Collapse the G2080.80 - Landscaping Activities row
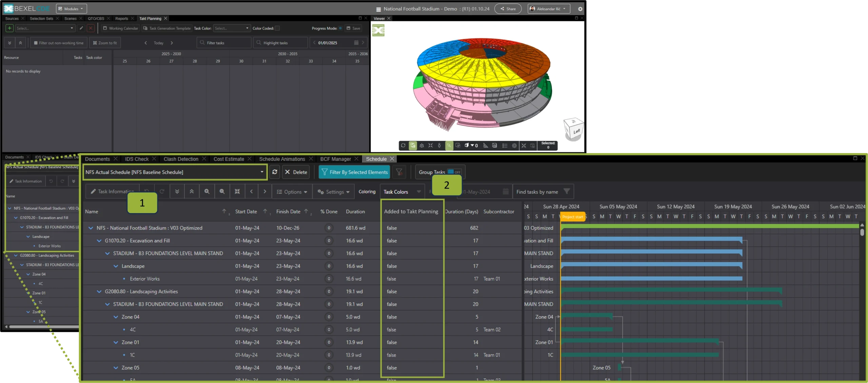868x383 pixels. pyautogui.click(x=99, y=291)
